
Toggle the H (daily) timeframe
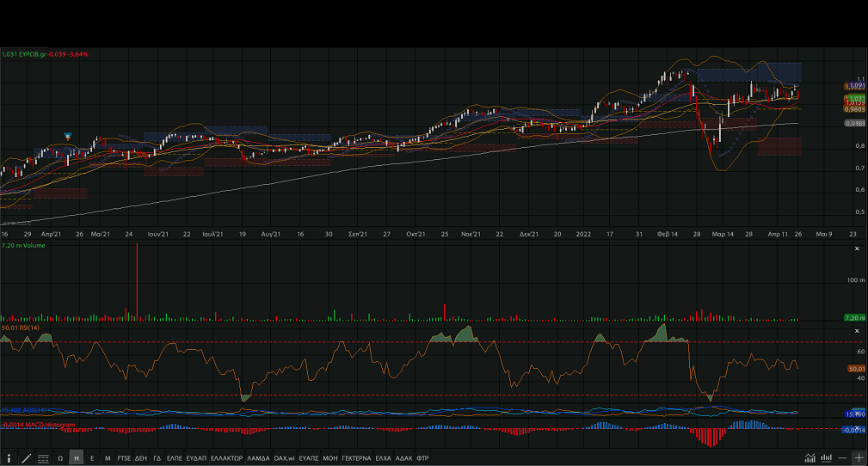[x=77, y=458]
